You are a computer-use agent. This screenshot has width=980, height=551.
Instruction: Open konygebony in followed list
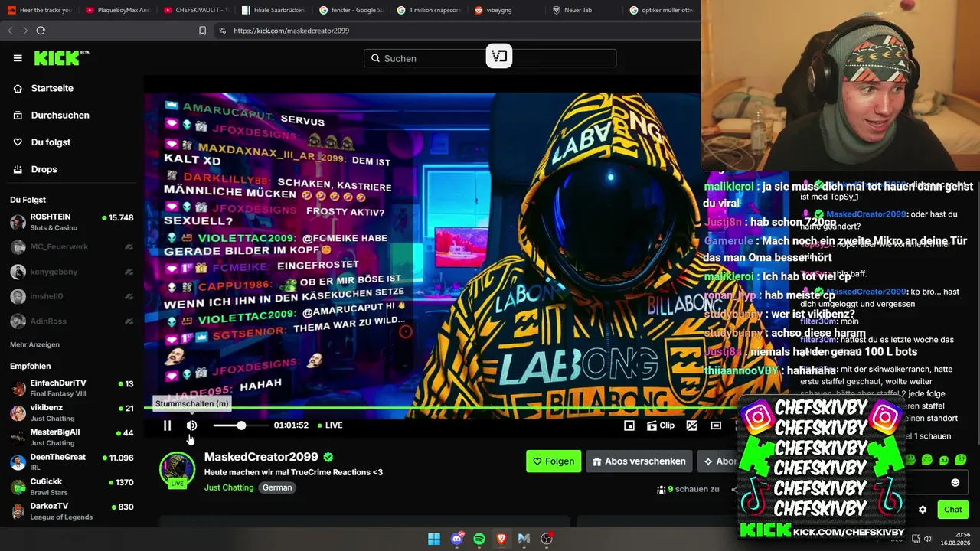point(72,272)
